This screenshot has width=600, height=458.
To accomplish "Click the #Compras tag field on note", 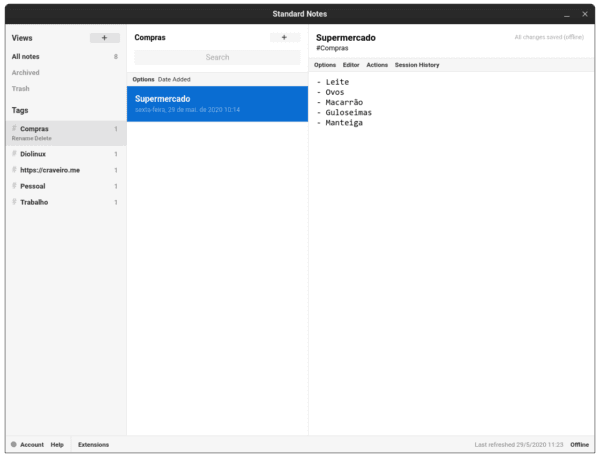I will click(x=332, y=48).
